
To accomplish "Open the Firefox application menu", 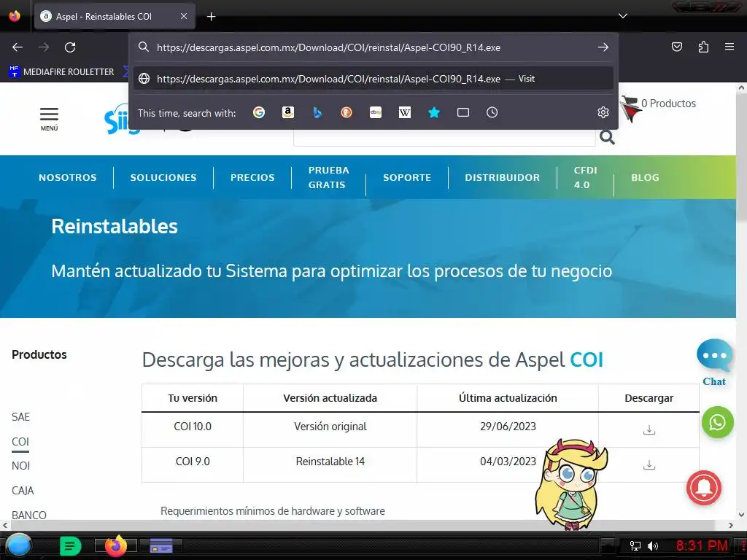I will [729, 47].
